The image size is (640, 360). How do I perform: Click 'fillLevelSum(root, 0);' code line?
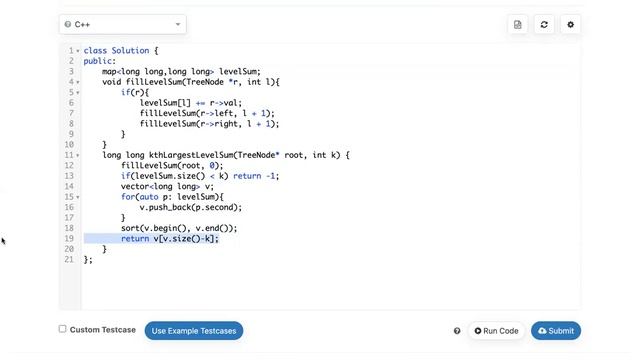[172, 165]
